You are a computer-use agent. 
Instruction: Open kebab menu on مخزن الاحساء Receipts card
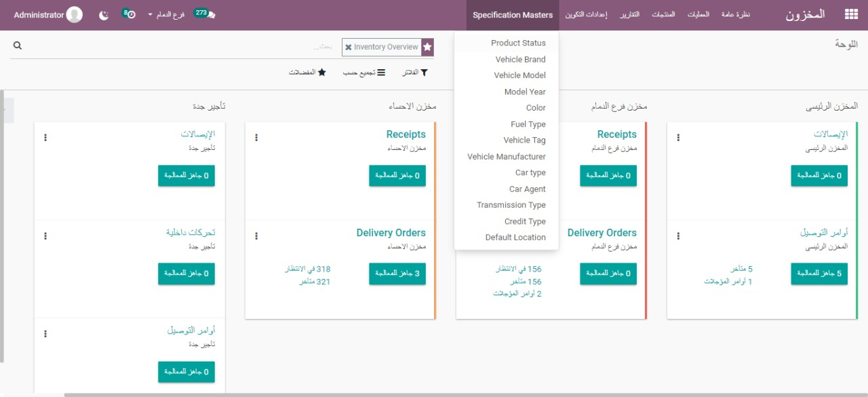coord(256,138)
